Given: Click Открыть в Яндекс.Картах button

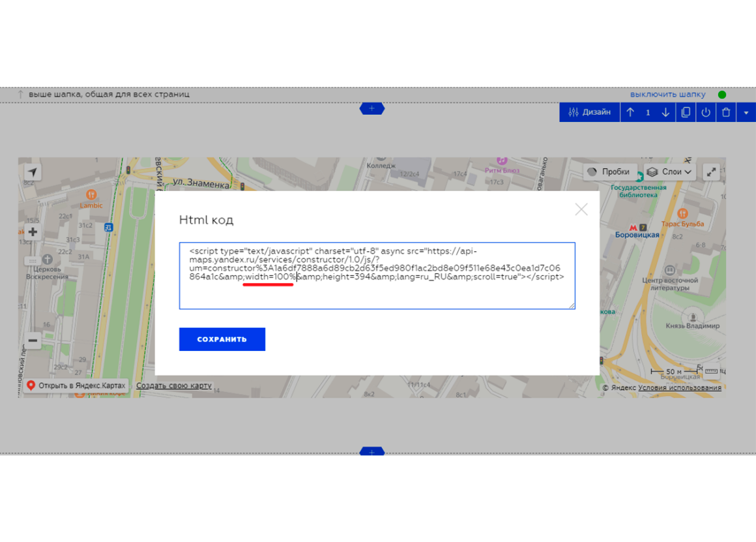Looking at the screenshot, I should pos(77,385).
